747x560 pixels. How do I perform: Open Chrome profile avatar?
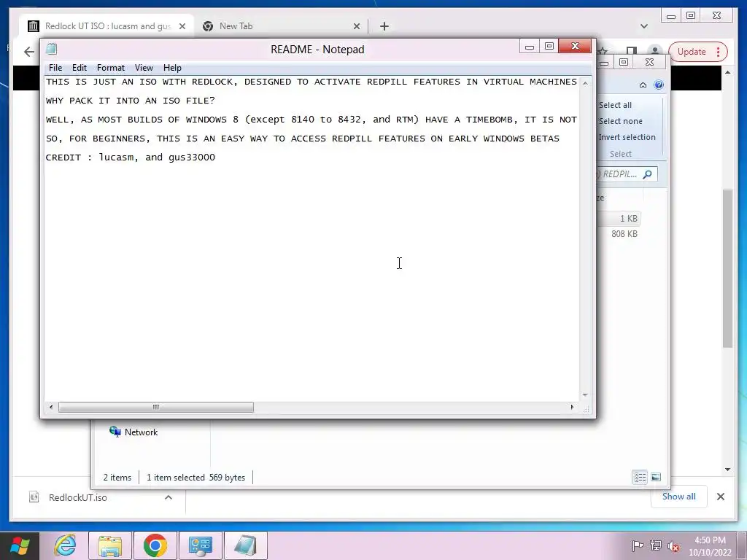pos(655,50)
